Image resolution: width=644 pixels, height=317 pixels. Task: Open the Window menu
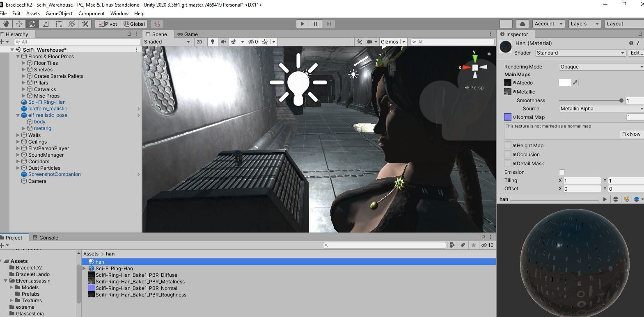pos(119,14)
